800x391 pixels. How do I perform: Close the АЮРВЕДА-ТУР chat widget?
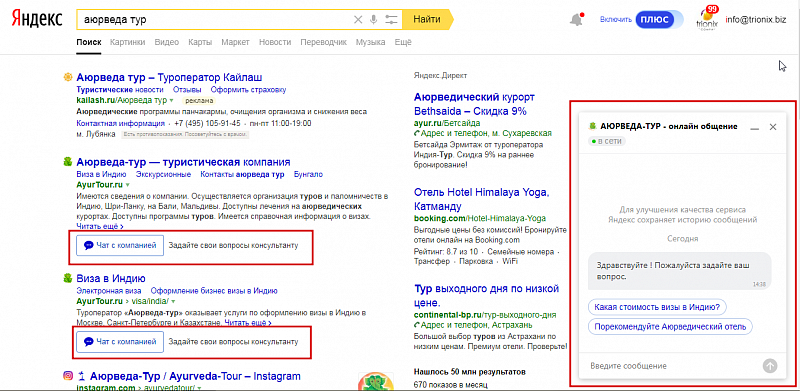773,127
